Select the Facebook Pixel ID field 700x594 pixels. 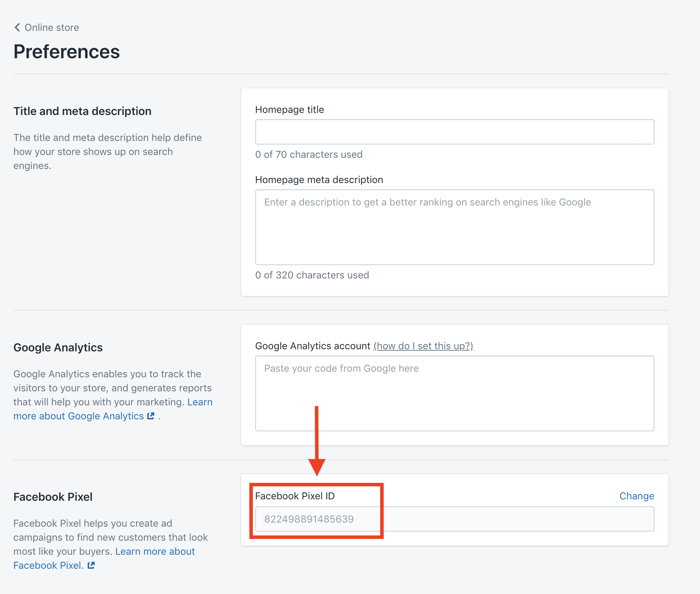tap(455, 519)
